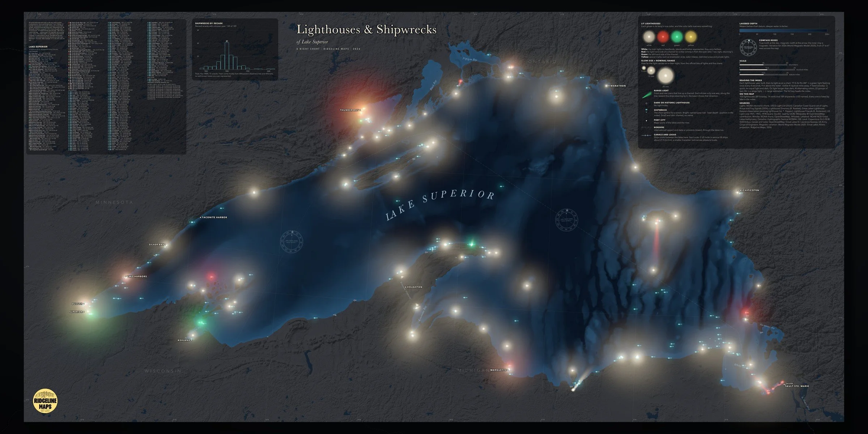Click the Thunder Bay port city marker
The height and width of the screenshot is (434, 868).
pyautogui.click(x=360, y=110)
